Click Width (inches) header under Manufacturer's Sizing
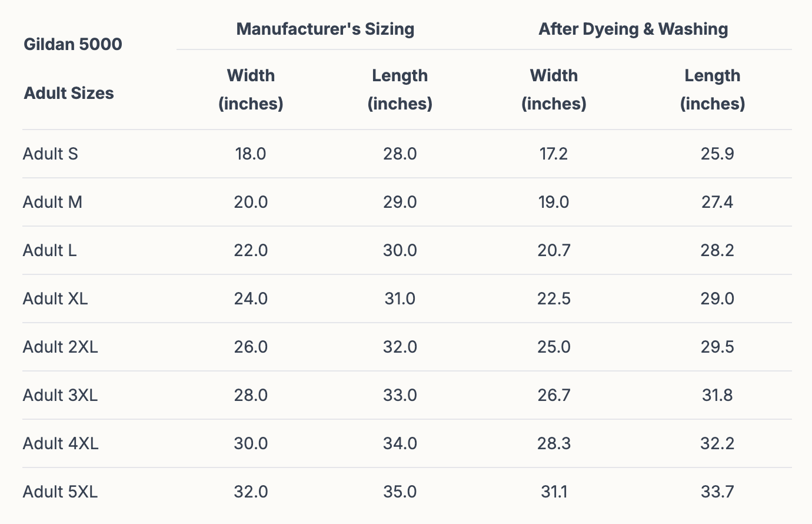The image size is (812, 524). click(x=251, y=89)
